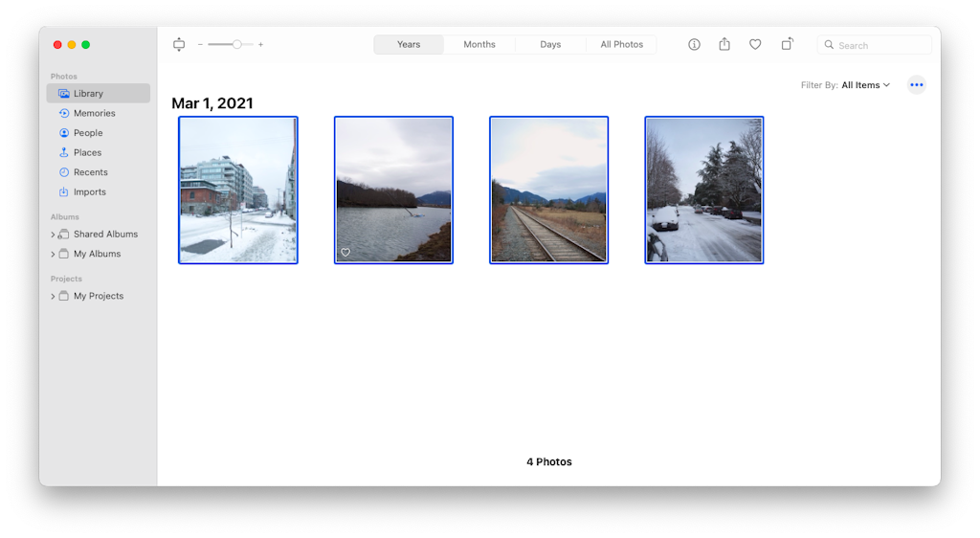The height and width of the screenshot is (538, 980).
Task: Open People in the sidebar
Action: pyautogui.click(x=87, y=133)
